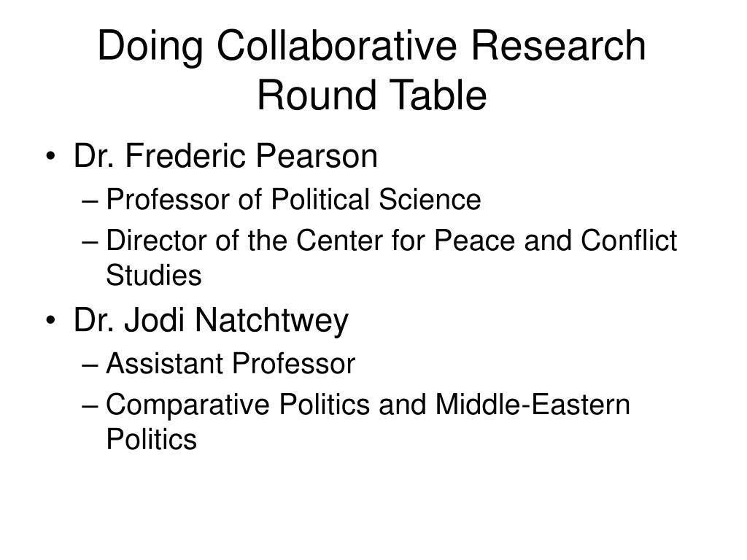
Task: Click 'Director of the Center for Peace' line
Action: coord(391,240)
